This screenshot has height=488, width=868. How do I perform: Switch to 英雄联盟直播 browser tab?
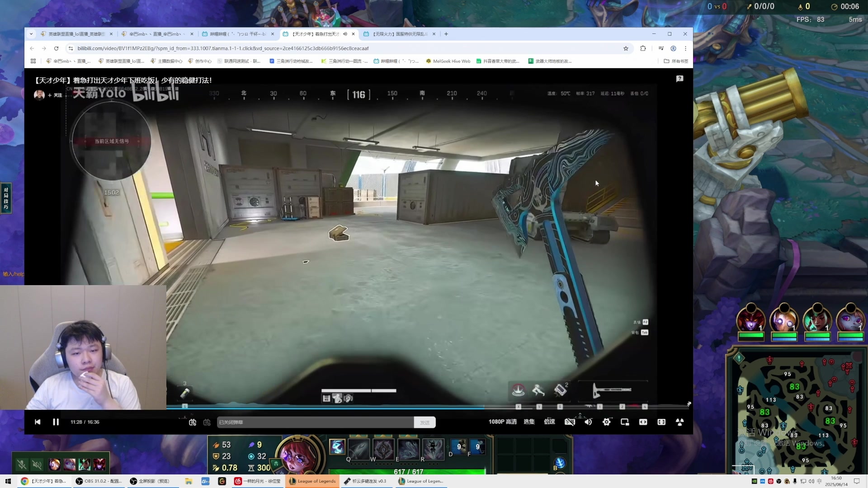[76, 34]
